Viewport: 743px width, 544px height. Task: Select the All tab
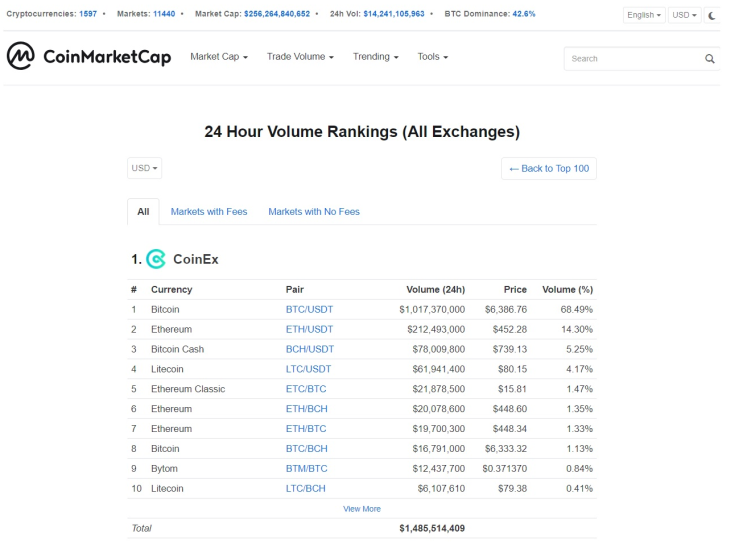pos(143,212)
